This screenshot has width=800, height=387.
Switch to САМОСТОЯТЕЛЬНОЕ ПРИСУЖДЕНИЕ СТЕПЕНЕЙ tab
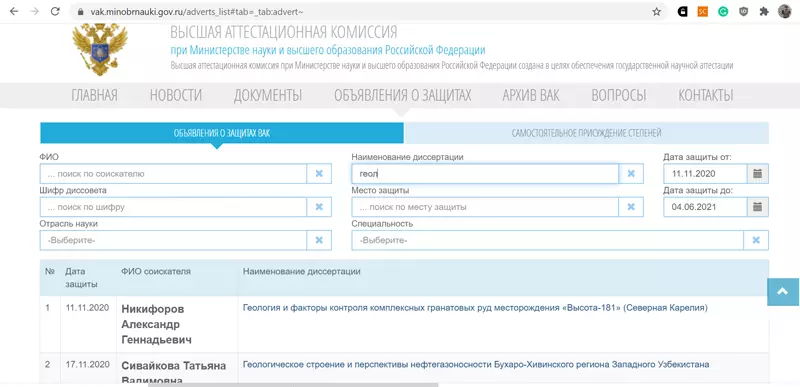586,133
